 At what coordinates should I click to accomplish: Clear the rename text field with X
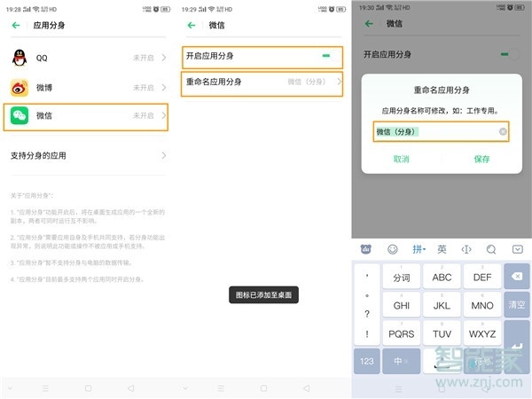tap(503, 132)
